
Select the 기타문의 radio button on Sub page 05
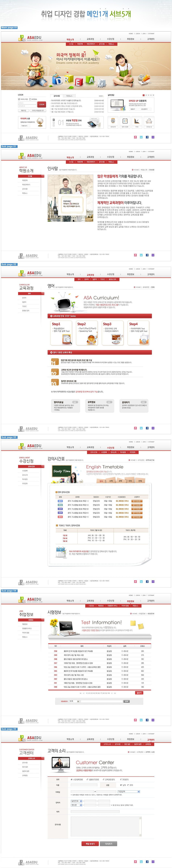point(121,779)
